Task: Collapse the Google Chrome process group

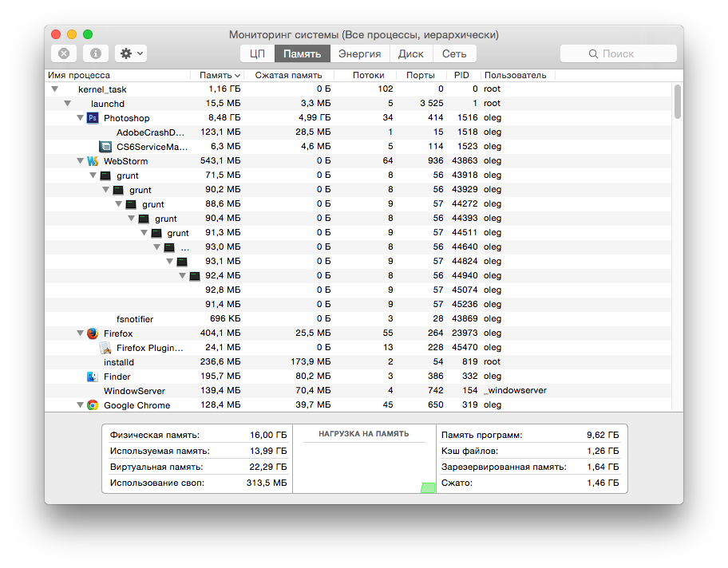Action: click(x=80, y=404)
